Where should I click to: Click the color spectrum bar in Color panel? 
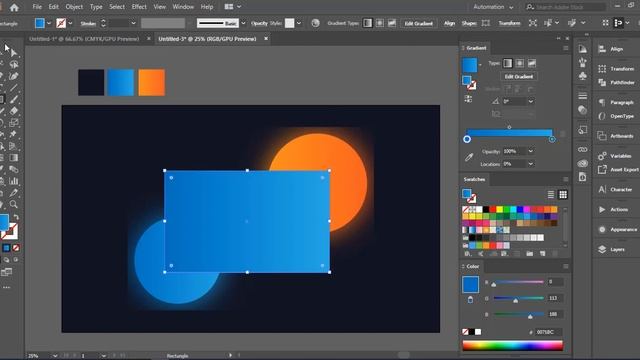pos(513,345)
